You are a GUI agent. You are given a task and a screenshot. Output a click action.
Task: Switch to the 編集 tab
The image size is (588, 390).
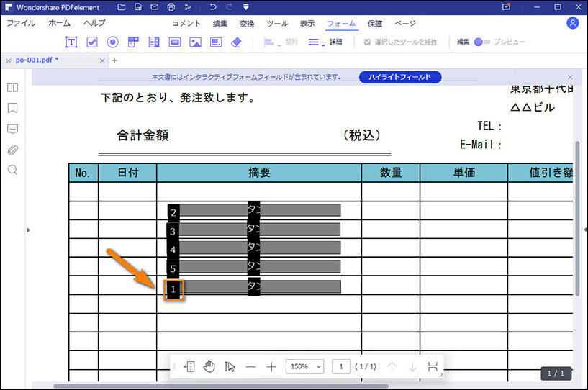click(x=220, y=24)
